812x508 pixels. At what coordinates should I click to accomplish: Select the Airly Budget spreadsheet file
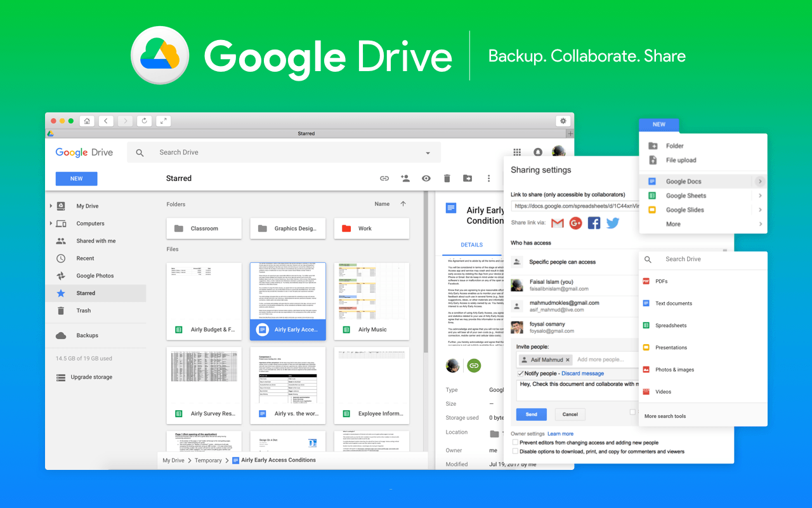pyautogui.click(x=204, y=302)
